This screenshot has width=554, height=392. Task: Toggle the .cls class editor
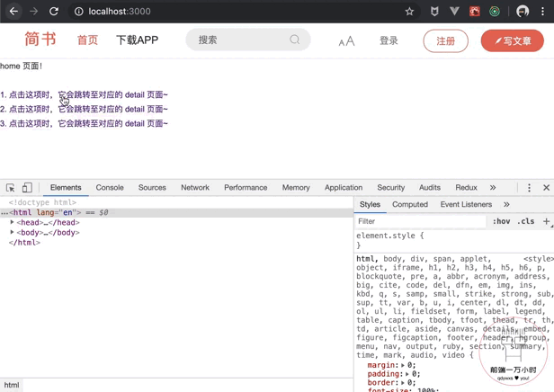click(x=526, y=221)
